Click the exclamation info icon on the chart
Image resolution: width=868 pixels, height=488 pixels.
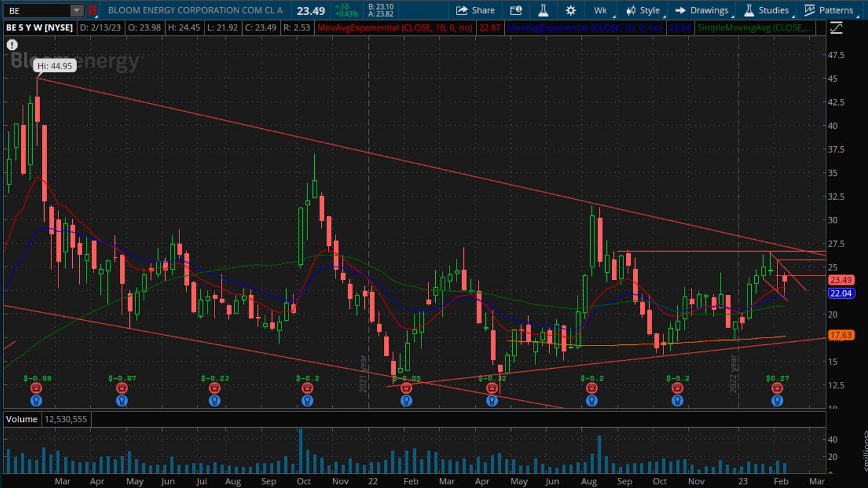[x=12, y=45]
